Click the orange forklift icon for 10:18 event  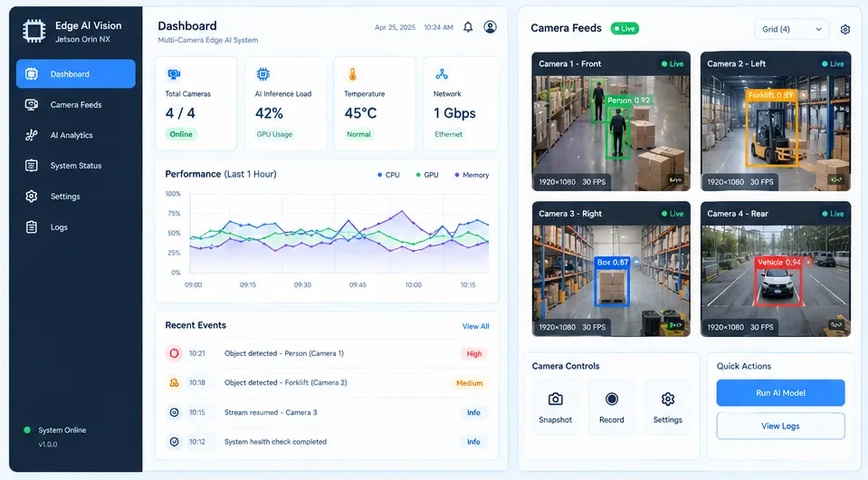click(x=174, y=382)
